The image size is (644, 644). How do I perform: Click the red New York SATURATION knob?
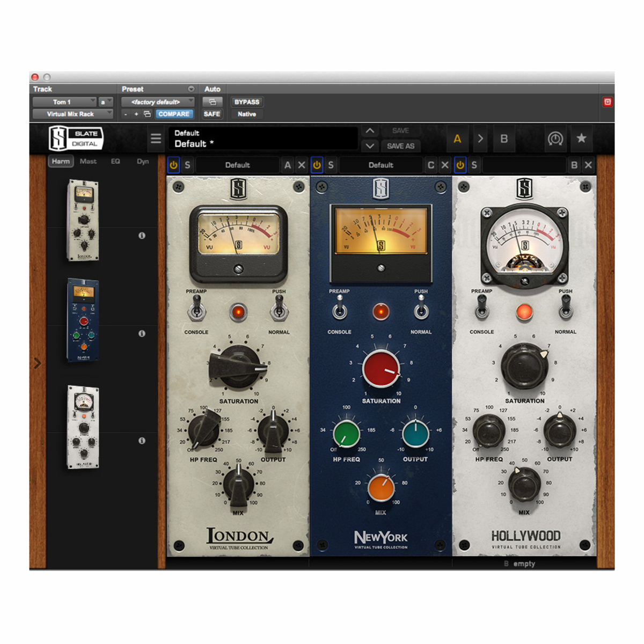click(x=381, y=369)
